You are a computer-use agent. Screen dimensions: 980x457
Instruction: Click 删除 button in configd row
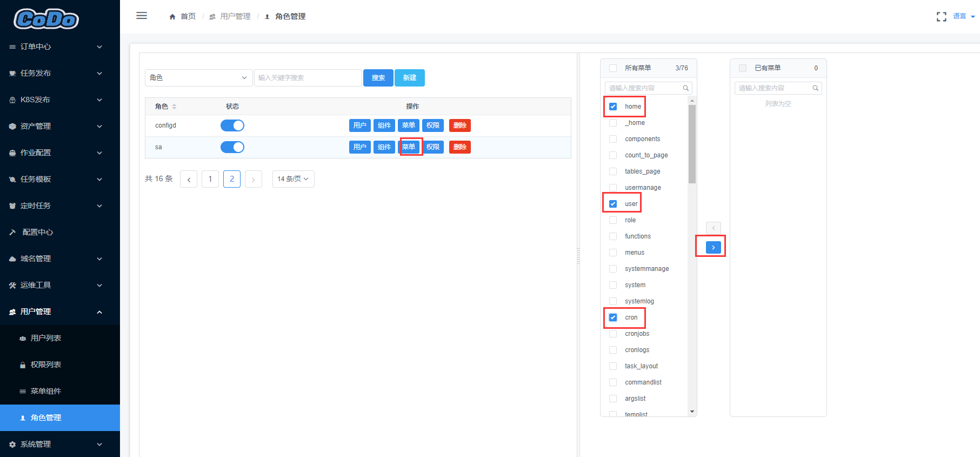[x=460, y=125]
